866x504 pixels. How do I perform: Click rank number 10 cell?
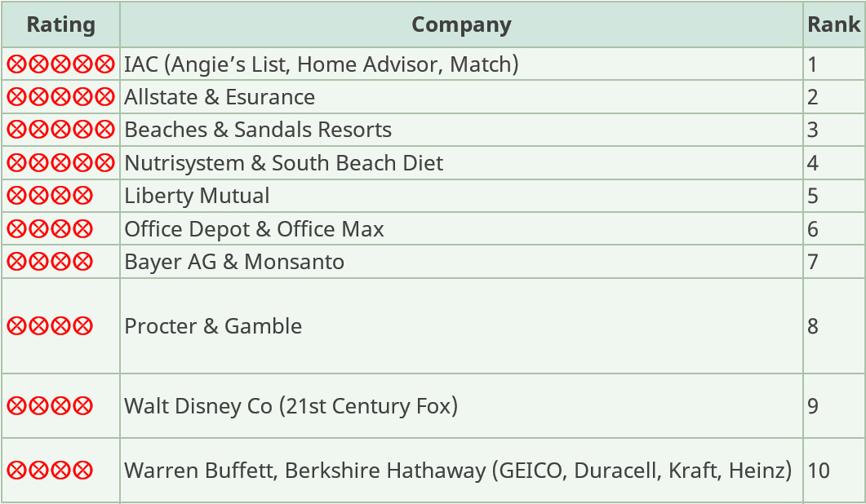(818, 471)
